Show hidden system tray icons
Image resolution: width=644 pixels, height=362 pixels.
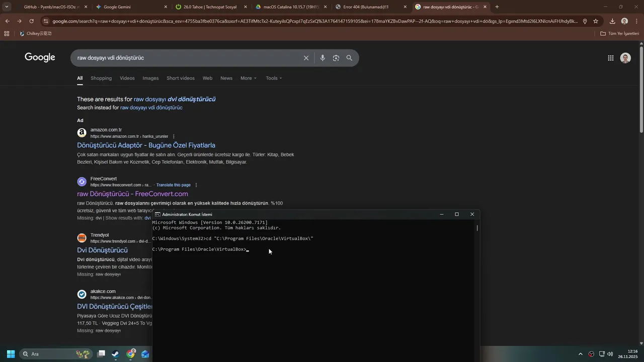(580, 354)
